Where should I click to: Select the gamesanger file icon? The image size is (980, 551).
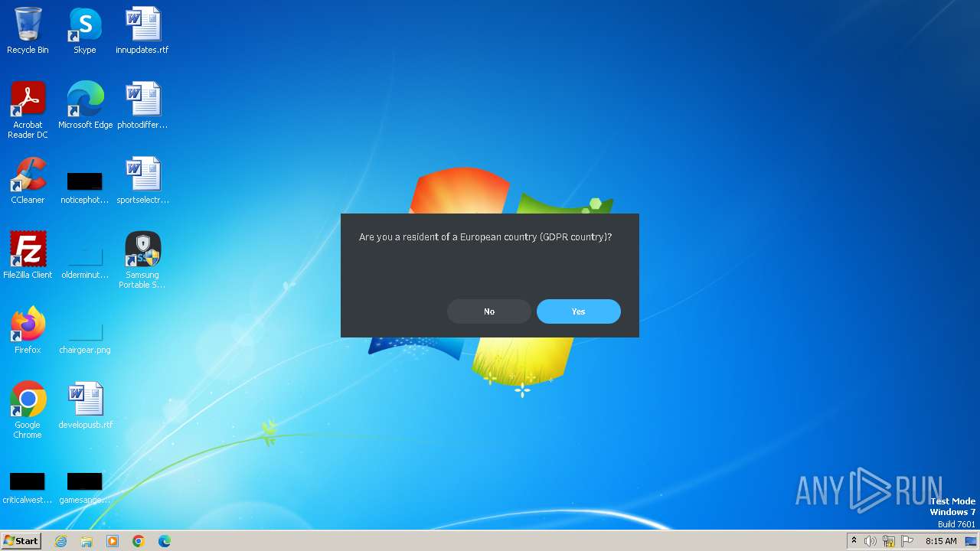(x=85, y=488)
